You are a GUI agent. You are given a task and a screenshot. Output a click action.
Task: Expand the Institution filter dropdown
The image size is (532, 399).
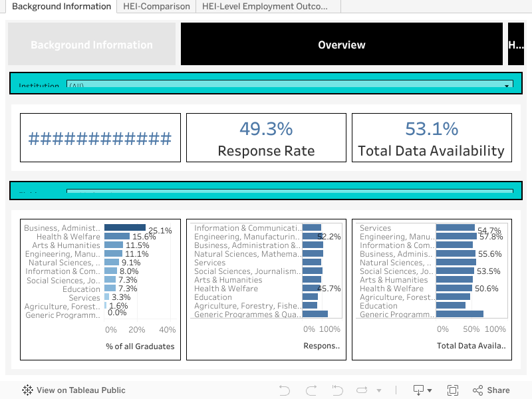[508, 86]
